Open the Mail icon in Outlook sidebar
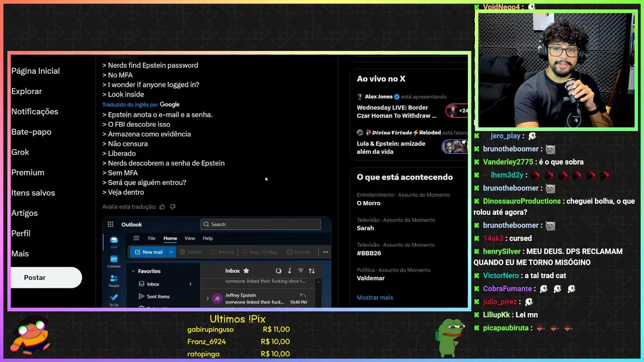This screenshot has width=644, height=362. (x=114, y=242)
